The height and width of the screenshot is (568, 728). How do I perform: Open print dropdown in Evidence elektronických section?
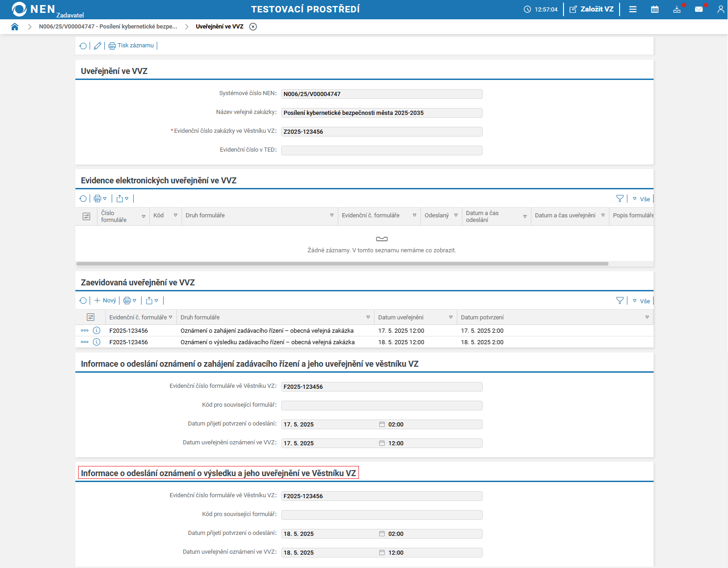click(100, 199)
